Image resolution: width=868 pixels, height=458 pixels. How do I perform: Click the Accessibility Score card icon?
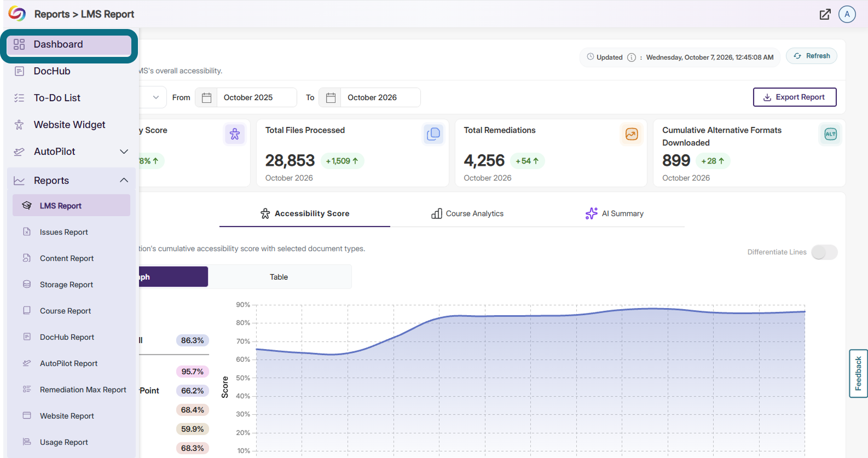(x=235, y=134)
